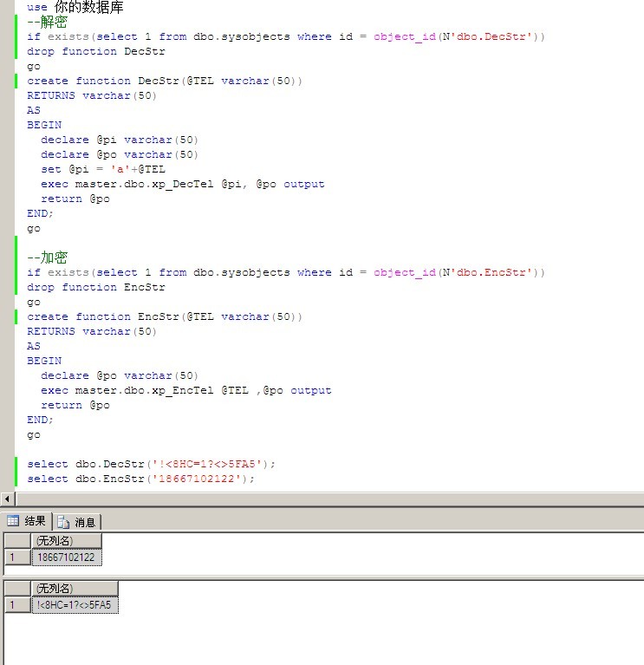Click the string literal '18667102122' in editor
644x665 pixels.
[x=198, y=479]
